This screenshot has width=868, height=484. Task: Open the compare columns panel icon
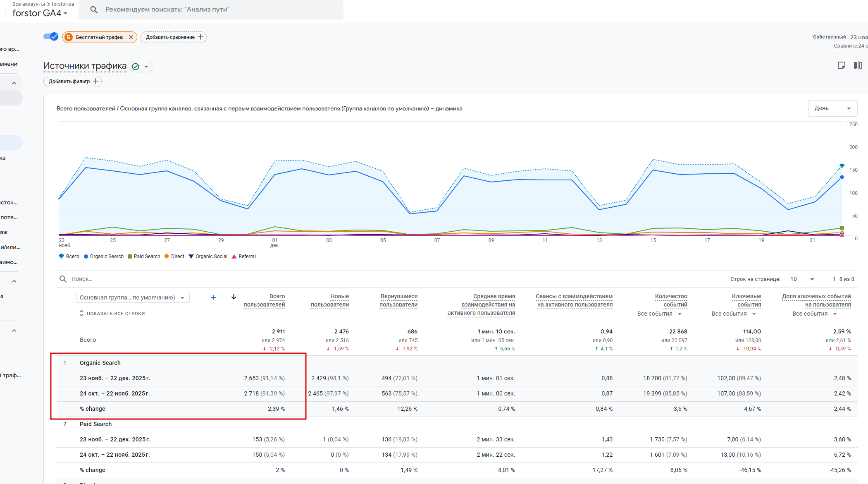[x=858, y=65]
